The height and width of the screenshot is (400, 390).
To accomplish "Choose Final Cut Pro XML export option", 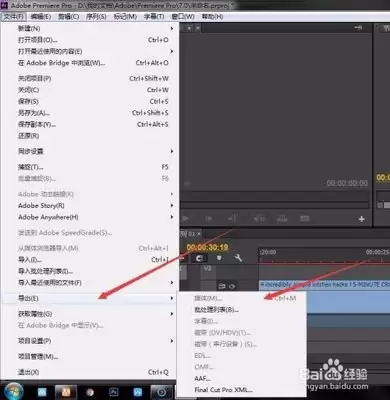I will point(223,390).
